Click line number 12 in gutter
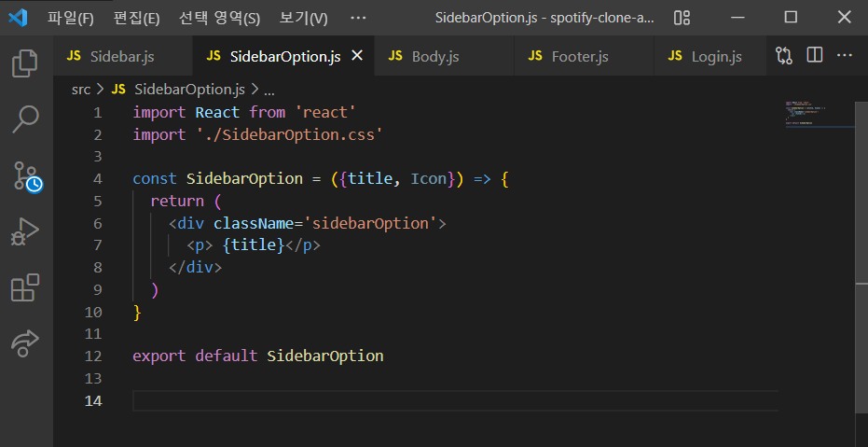Screen dimensions: 868x447 [x=93, y=356]
